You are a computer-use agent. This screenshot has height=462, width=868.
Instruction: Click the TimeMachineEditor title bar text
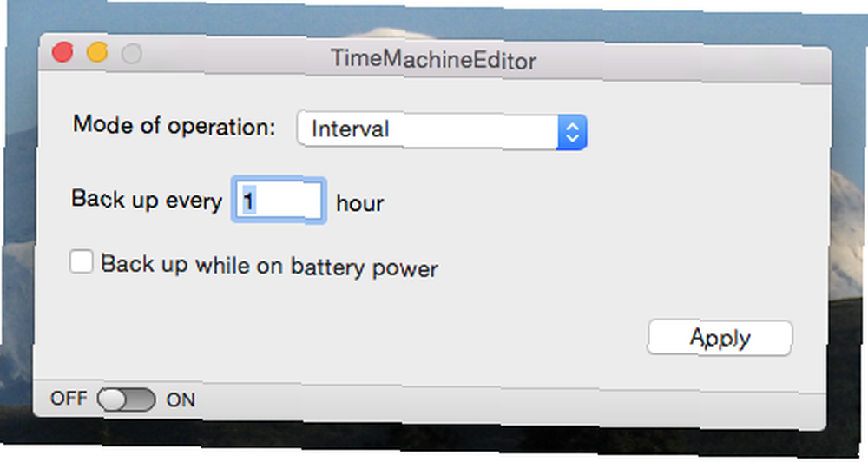click(433, 59)
